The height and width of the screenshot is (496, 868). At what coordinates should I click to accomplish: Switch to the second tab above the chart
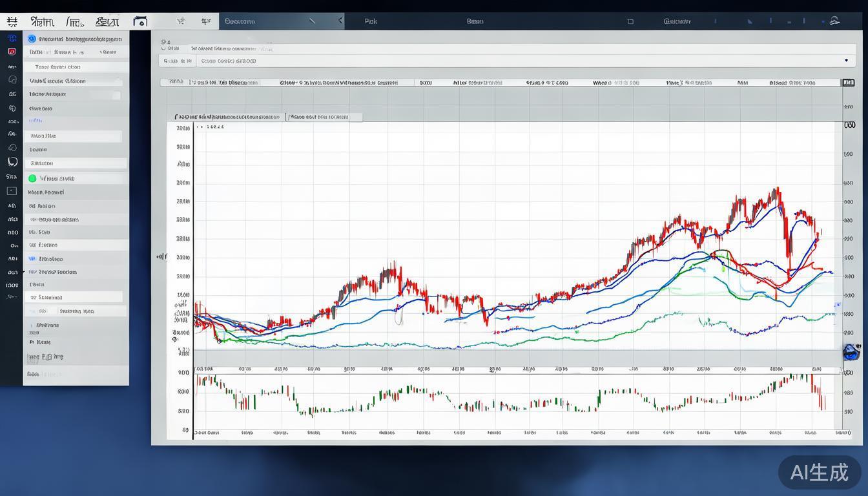coord(323,117)
